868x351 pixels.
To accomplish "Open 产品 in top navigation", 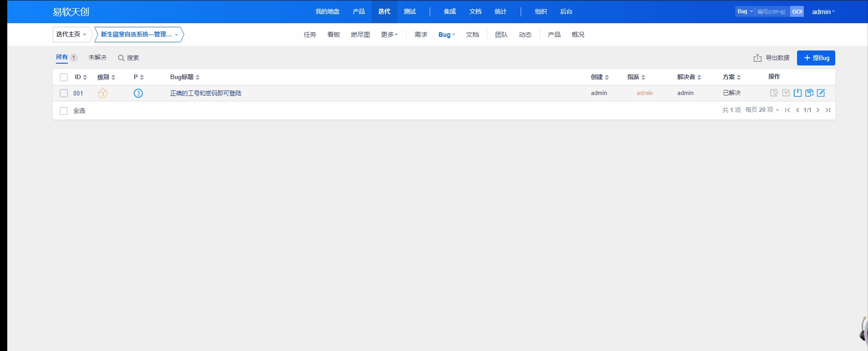I will 359,11.
